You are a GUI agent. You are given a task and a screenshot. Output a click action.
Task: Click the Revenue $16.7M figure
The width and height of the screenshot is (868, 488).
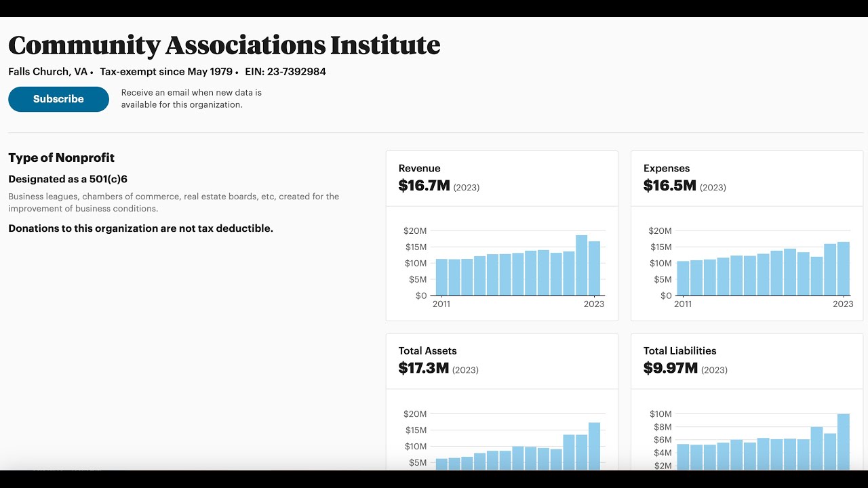pos(425,186)
